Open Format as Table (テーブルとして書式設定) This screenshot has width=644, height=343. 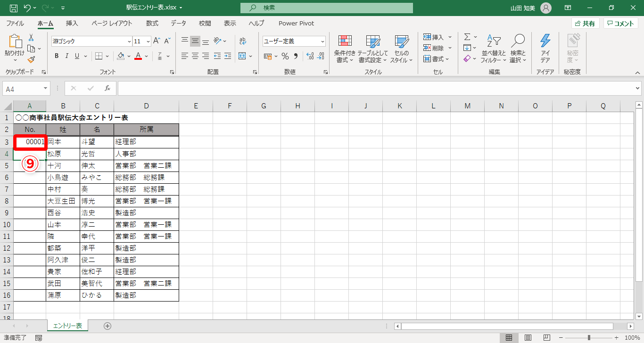[x=373, y=49]
